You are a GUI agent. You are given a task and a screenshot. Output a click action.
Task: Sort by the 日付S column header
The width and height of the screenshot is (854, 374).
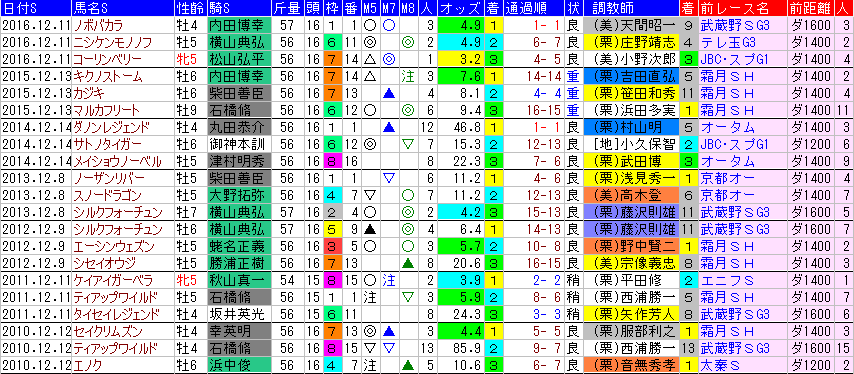click(x=35, y=8)
